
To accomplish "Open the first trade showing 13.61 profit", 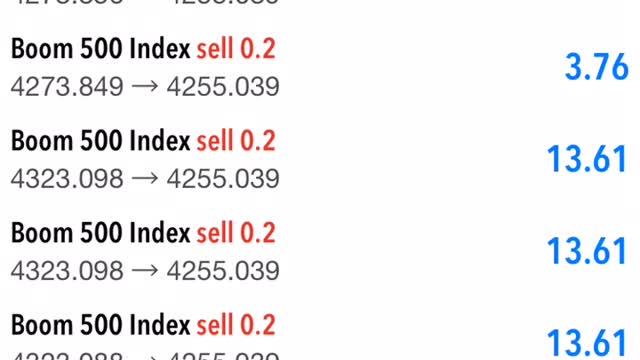I will coord(320,160).
